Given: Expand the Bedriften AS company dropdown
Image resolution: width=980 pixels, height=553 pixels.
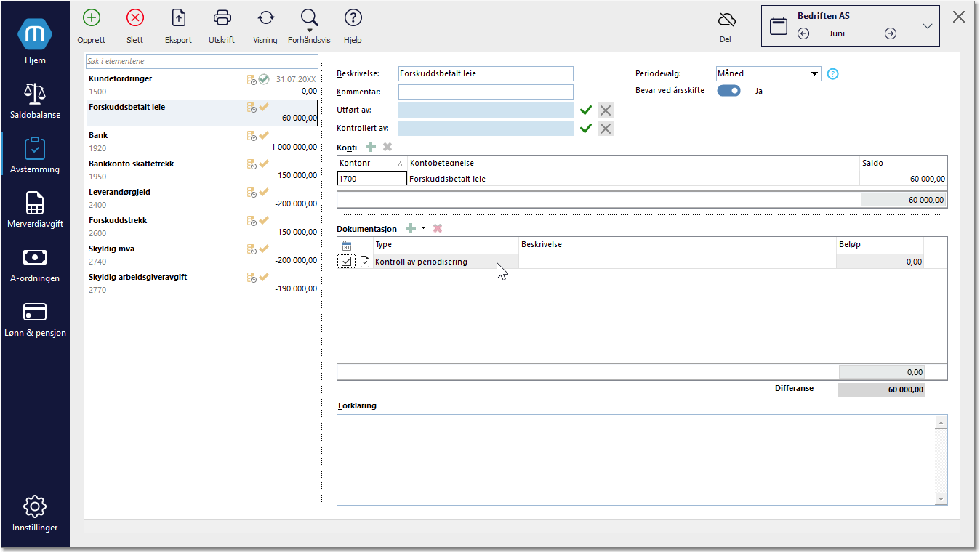Looking at the screenshot, I should [927, 26].
